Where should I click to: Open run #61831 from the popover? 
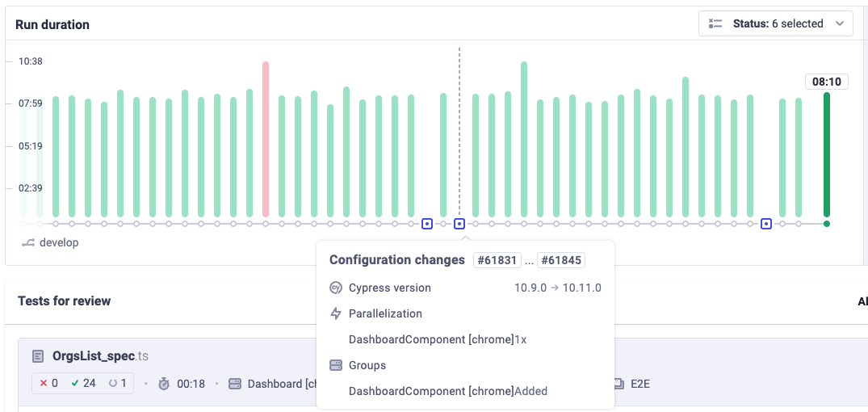[497, 260]
